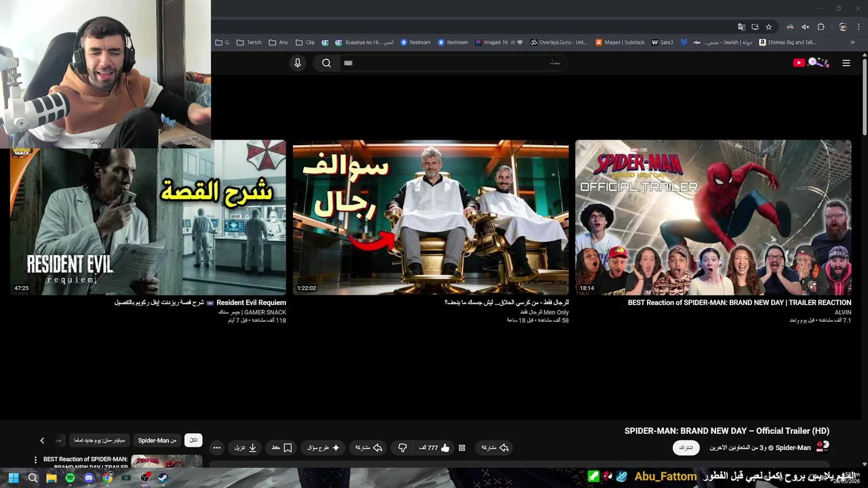Click the download arrow button

pyautogui.click(x=245, y=448)
